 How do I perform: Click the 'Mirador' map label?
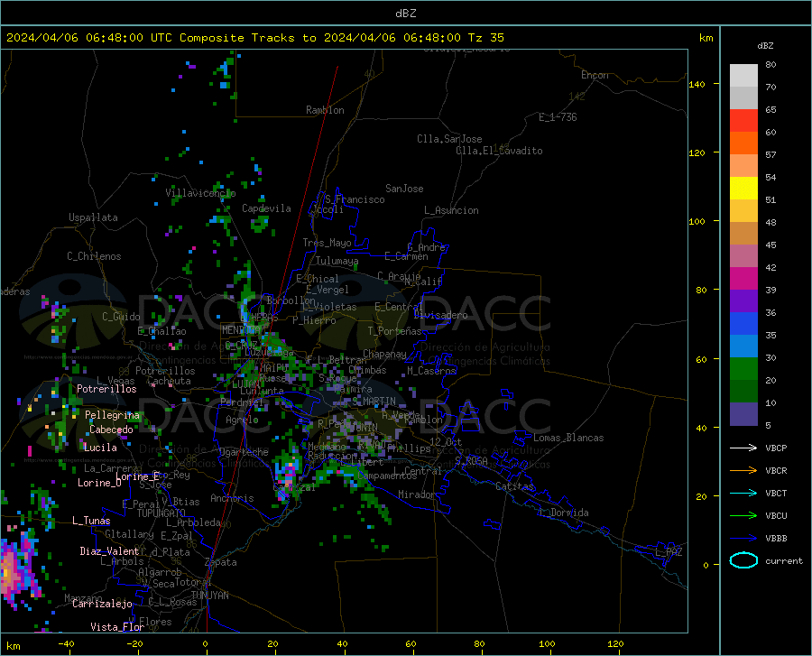coord(417,494)
